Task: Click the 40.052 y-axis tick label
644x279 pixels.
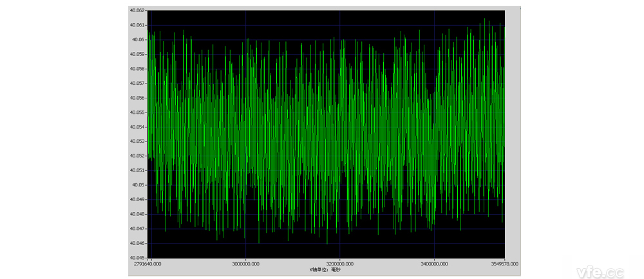Action: (138, 156)
